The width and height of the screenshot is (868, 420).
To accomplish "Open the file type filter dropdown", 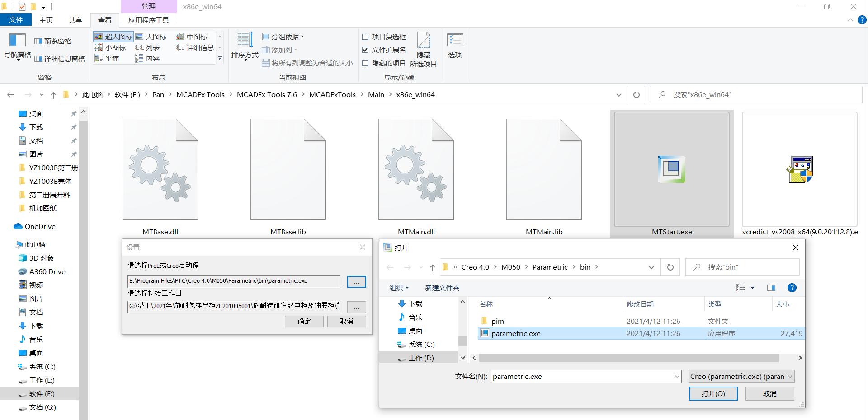I will click(x=741, y=376).
